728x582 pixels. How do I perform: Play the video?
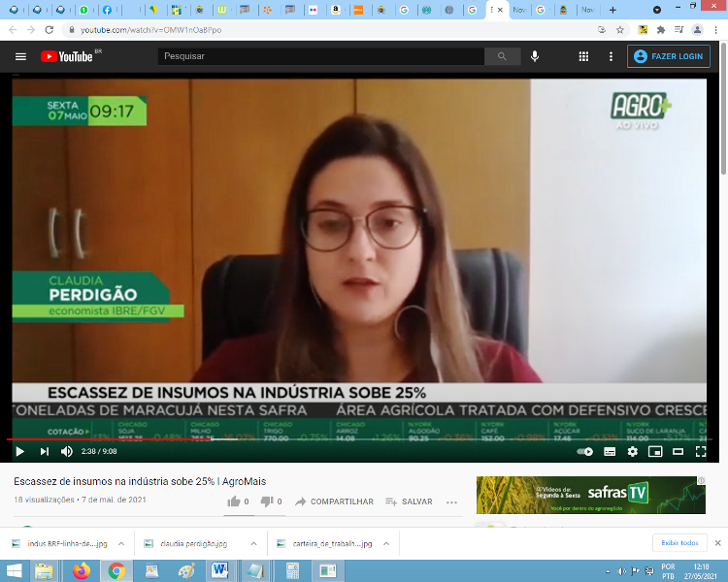pyautogui.click(x=20, y=451)
